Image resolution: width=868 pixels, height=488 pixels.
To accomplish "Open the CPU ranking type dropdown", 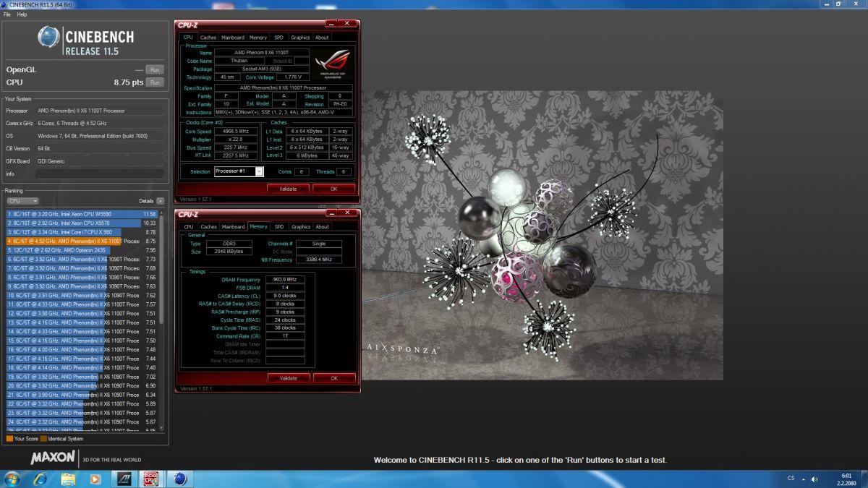I will tap(22, 201).
